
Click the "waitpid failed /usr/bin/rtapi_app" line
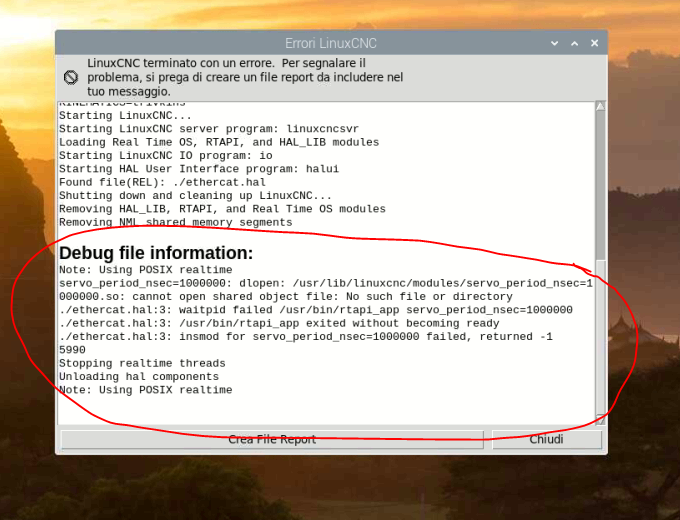point(316,311)
